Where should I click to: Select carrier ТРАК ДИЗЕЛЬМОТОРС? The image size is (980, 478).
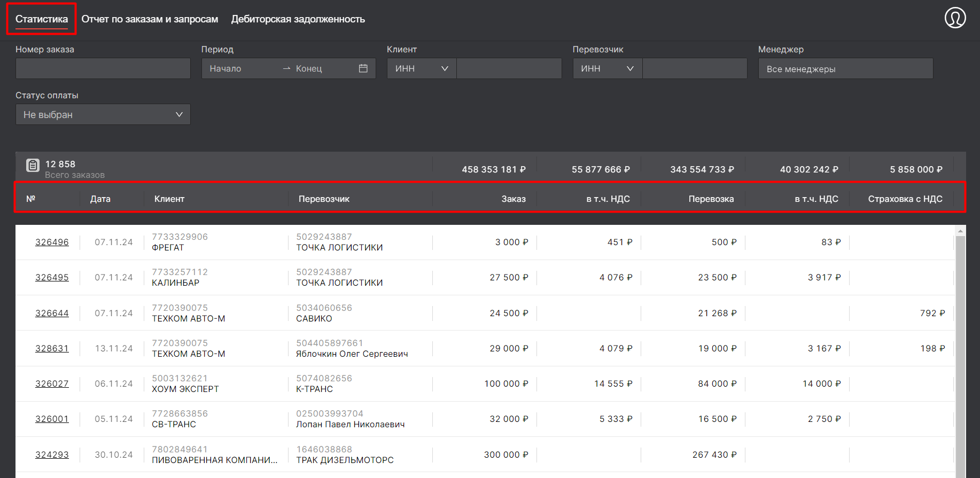pos(345,460)
